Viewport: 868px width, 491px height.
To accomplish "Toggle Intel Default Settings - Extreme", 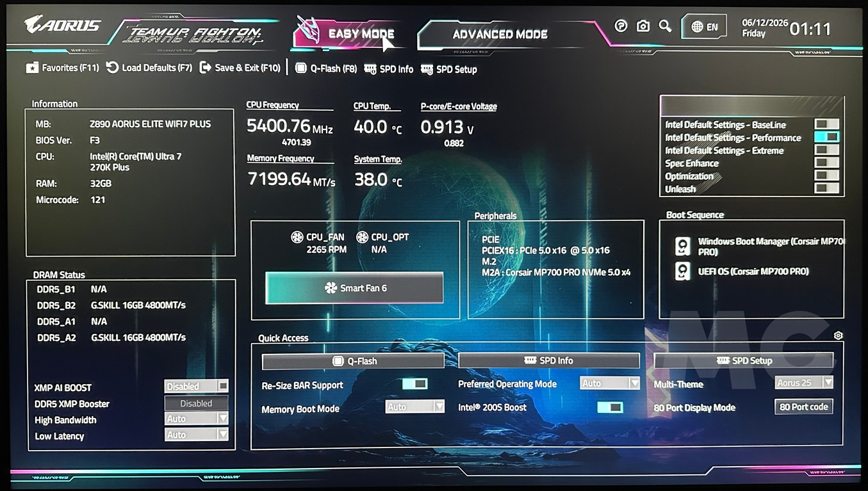I will [826, 150].
